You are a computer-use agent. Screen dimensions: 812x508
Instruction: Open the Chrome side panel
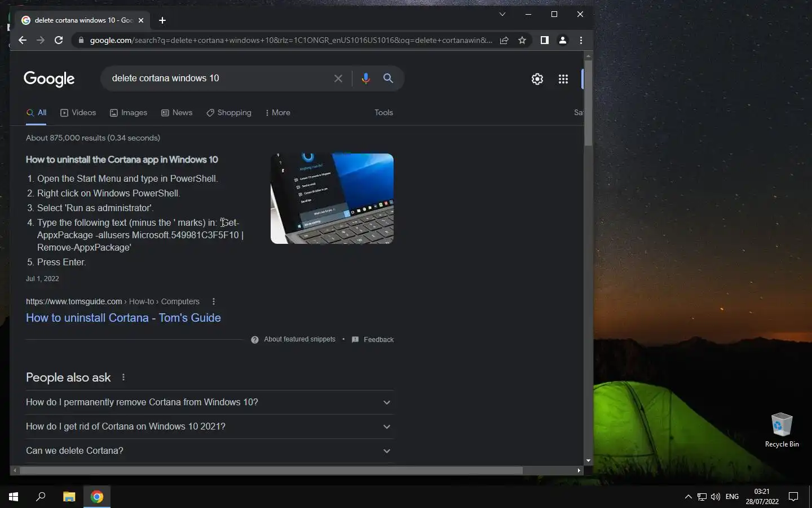point(544,40)
